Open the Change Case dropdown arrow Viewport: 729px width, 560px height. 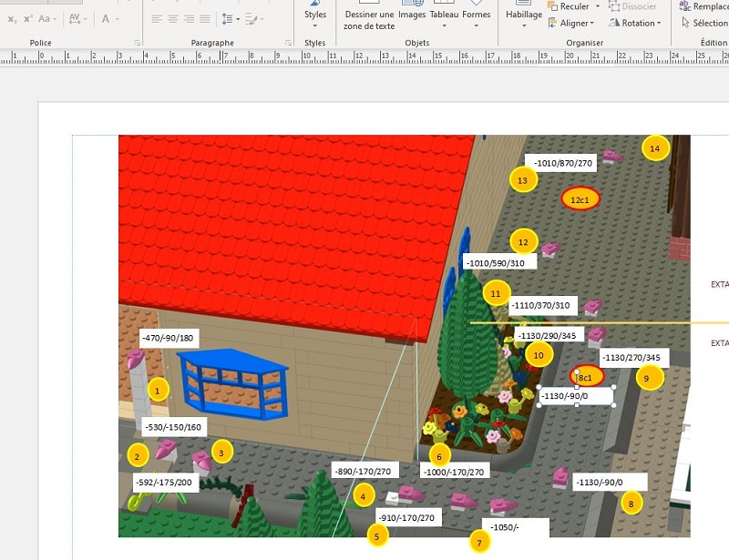point(55,19)
